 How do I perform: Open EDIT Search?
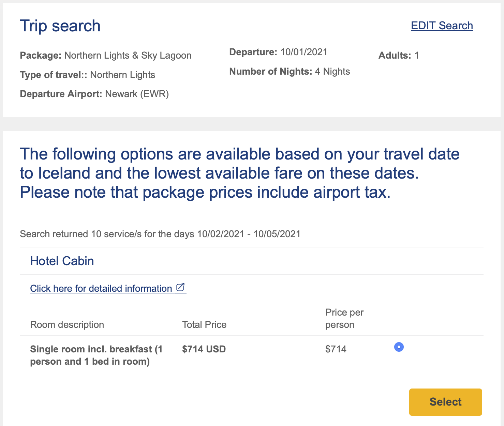442,26
